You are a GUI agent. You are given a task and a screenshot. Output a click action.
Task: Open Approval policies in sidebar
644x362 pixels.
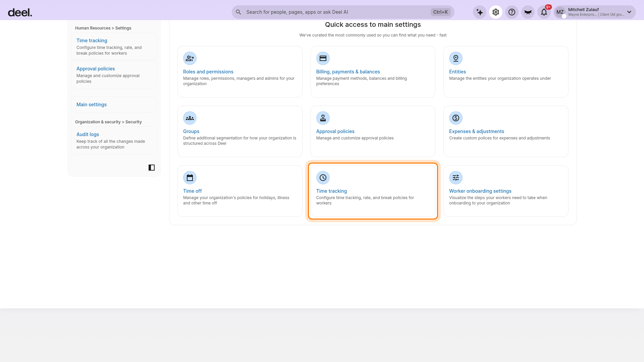coord(114,74)
